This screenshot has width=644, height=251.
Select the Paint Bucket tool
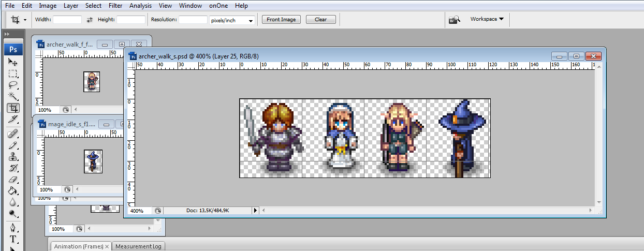(13, 190)
